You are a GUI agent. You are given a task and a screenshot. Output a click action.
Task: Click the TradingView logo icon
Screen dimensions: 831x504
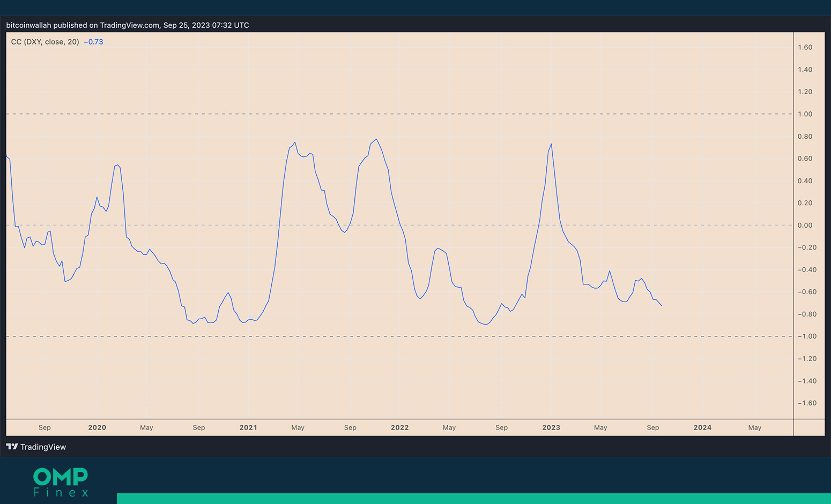12,447
